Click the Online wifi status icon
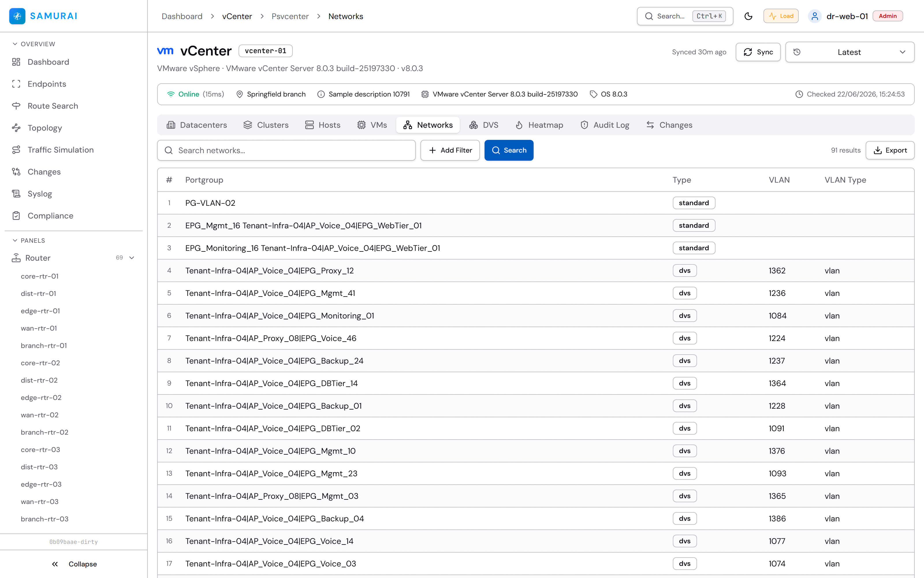The height and width of the screenshot is (578, 924). (171, 94)
